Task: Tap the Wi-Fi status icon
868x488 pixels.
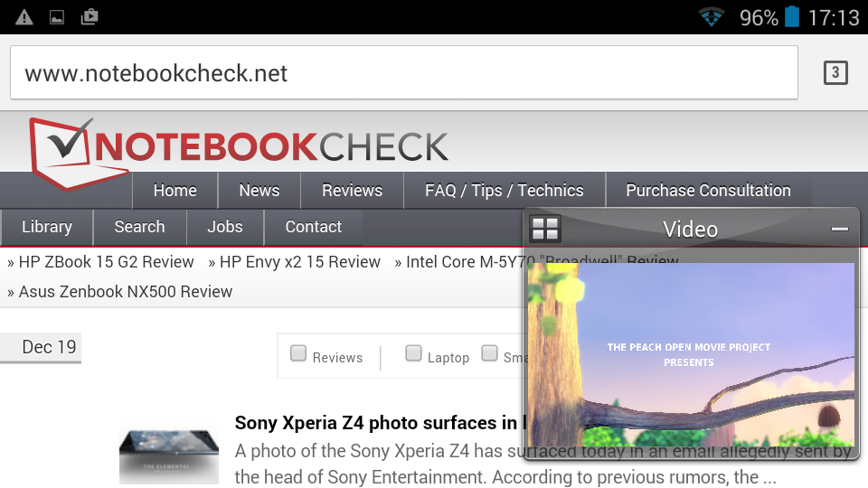Action: click(712, 16)
